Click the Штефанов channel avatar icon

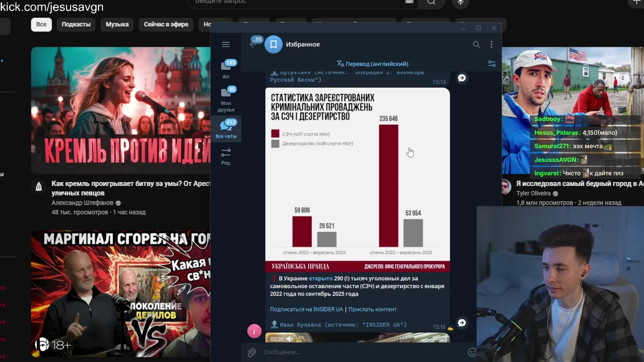click(x=39, y=187)
